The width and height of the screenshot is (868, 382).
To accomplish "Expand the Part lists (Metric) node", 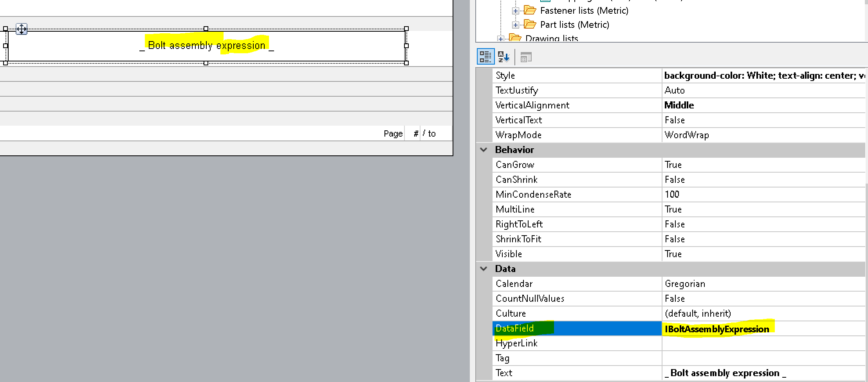I will pyautogui.click(x=515, y=24).
